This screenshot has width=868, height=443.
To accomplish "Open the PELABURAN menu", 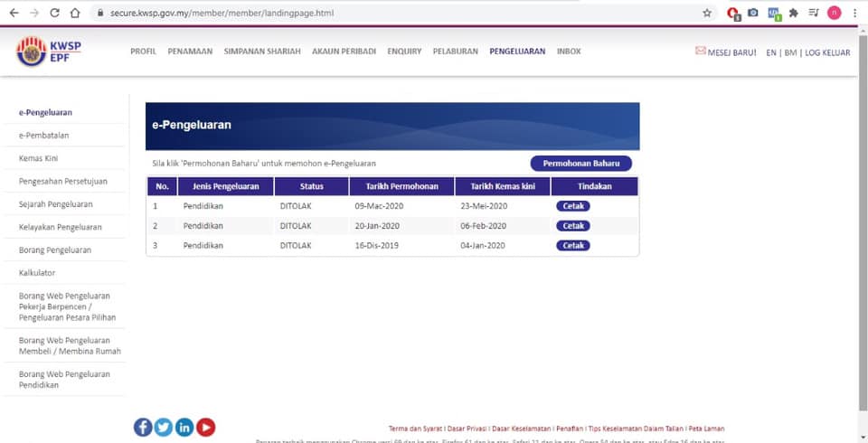I will click(456, 52).
